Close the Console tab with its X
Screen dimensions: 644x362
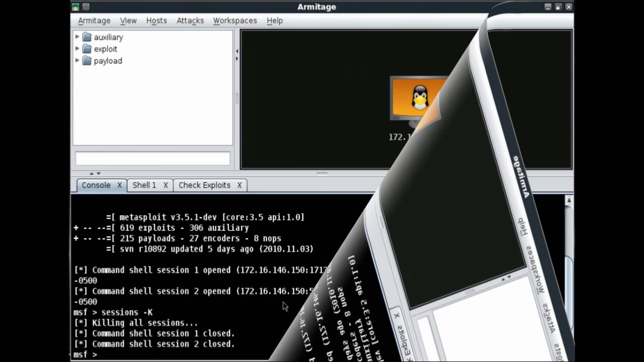[x=119, y=186]
